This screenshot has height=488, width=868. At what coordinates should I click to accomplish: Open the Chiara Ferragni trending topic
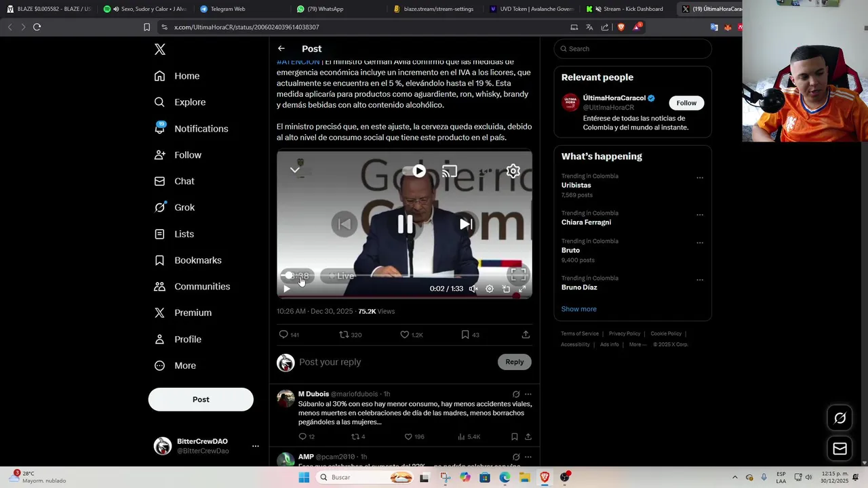click(586, 222)
